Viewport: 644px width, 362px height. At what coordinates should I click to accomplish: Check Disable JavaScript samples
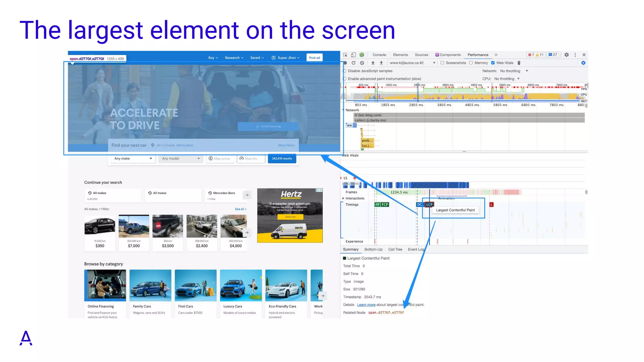[x=345, y=71]
